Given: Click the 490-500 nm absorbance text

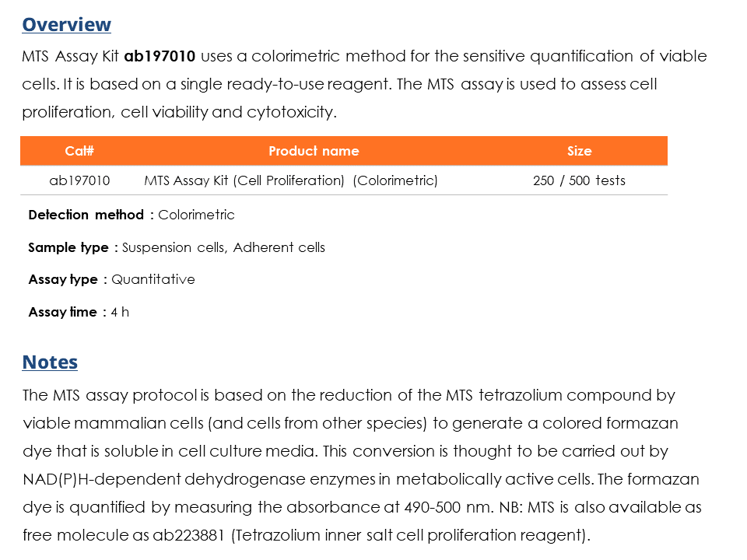Looking at the screenshot, I should click(437, 507).
